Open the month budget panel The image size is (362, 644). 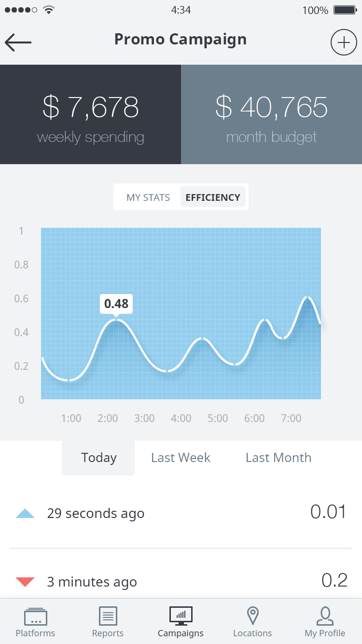pyautogui.click(x=271, y=114)
